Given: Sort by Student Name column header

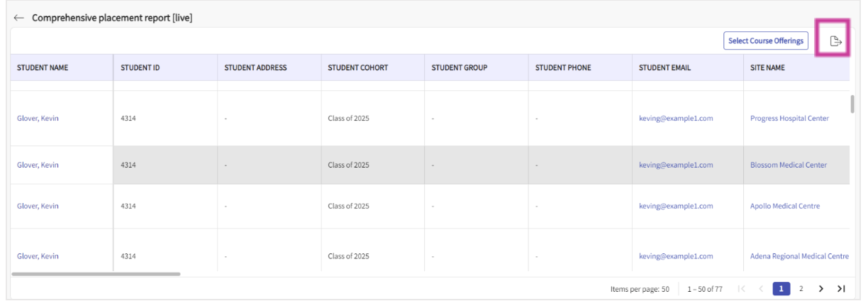Looking at the screenshot, I should pyautogui.click(x=43, y=68).
